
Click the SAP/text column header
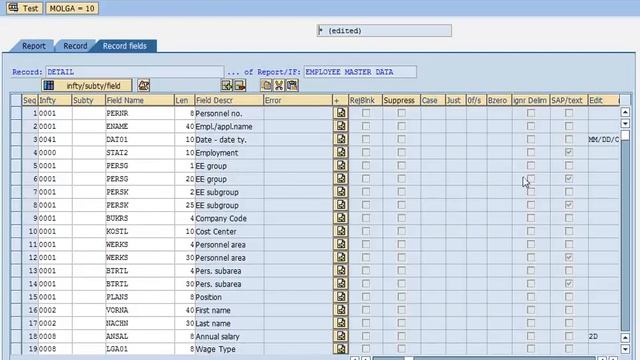tap(569, 100)
